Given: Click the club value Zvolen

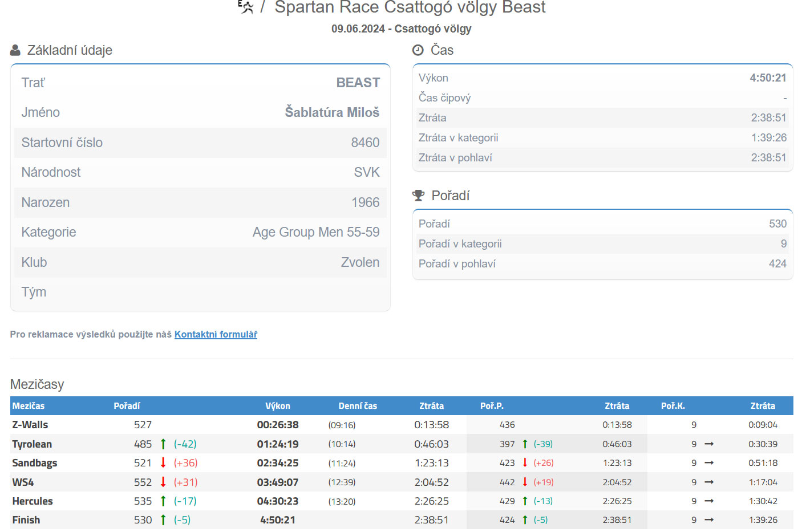Looking at the screenshot, I should click(x=360, y=262).
